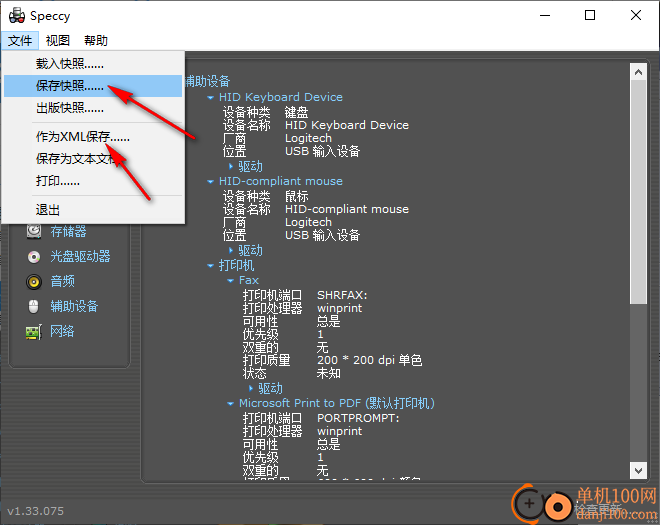660x525 pixels.
Task: Select 保存为文本文件 menu entry
Action: tap(93, 159)
